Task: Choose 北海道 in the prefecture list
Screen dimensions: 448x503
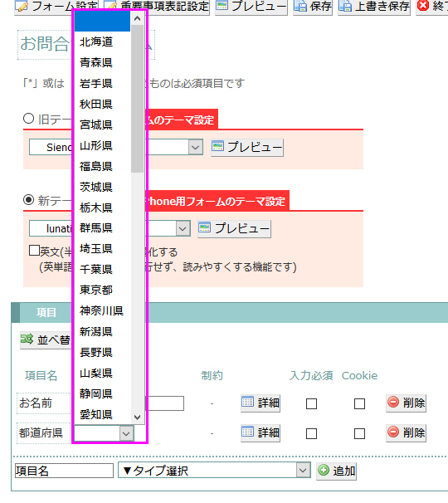Action: point(96,42)
